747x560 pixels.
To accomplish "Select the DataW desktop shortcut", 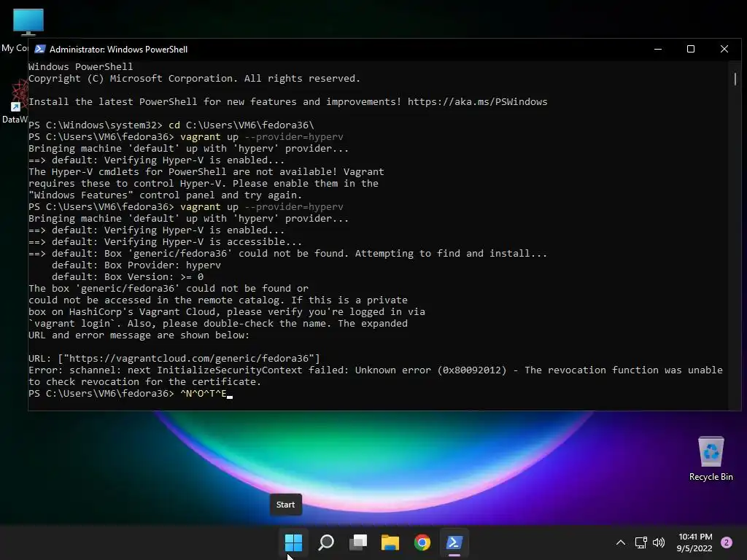I will (15, 102).
